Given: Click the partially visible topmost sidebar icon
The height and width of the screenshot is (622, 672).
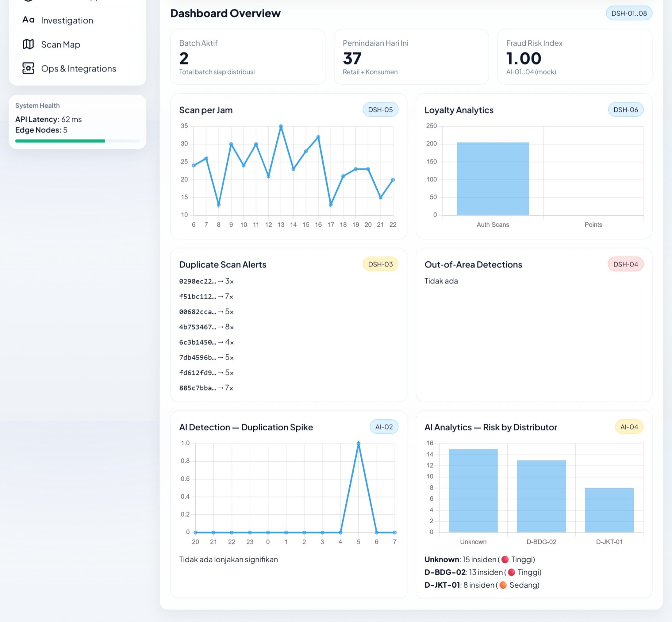Looking at the screenshot, I should [28, 1].
